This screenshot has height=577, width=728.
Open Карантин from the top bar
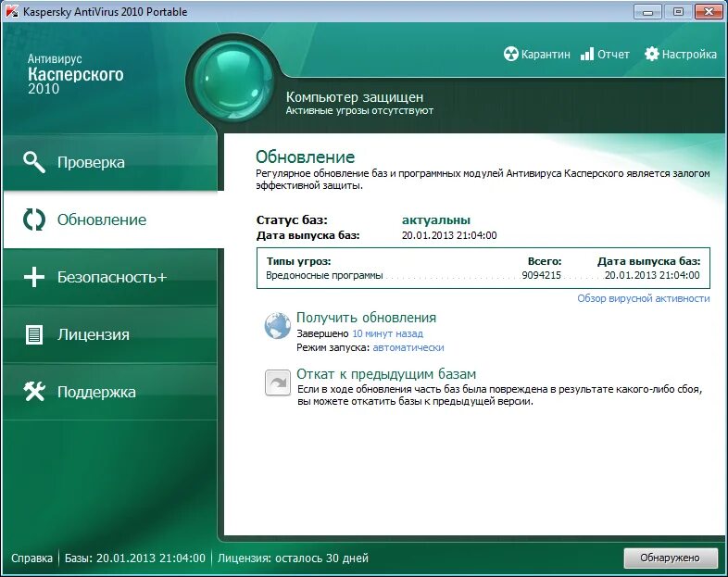coord(536,55)
